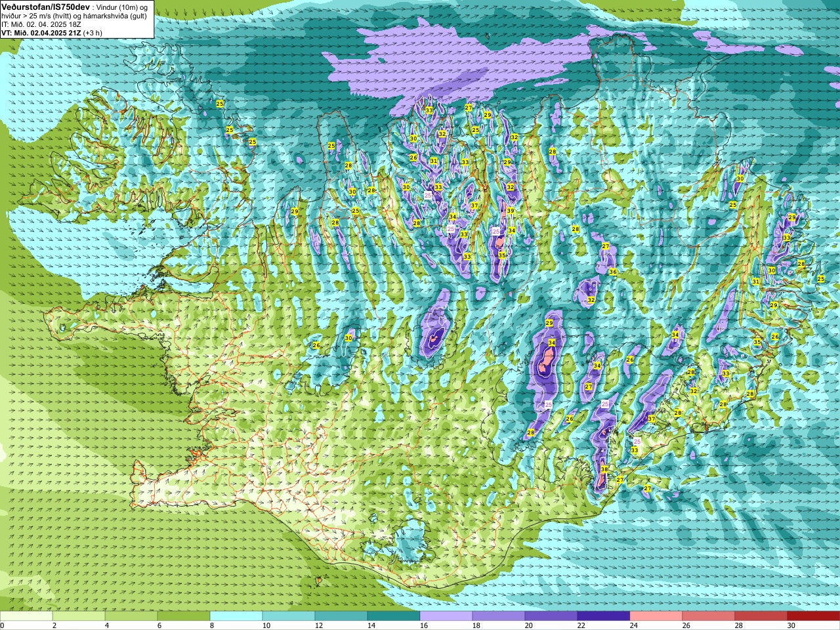
Task: Click the 20–22 m/s purple legend swatch
Action: 551,616
